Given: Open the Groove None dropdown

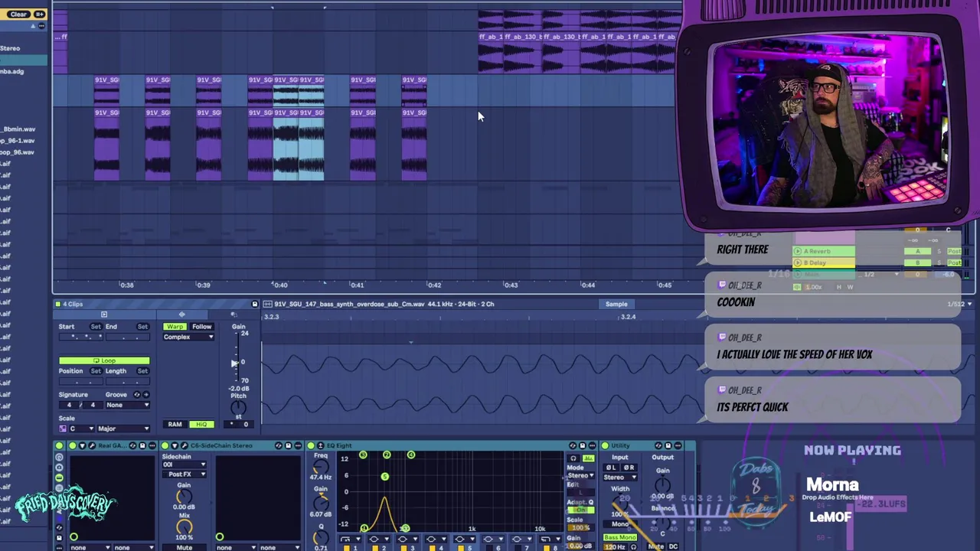Looking at the screenshot, I should tap(127, 405).
